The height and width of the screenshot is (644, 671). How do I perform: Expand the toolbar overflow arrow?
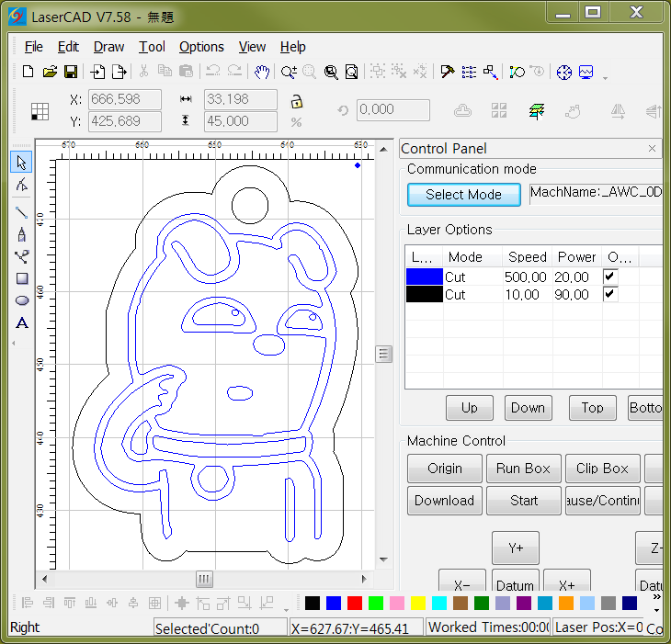coord(605,78)
